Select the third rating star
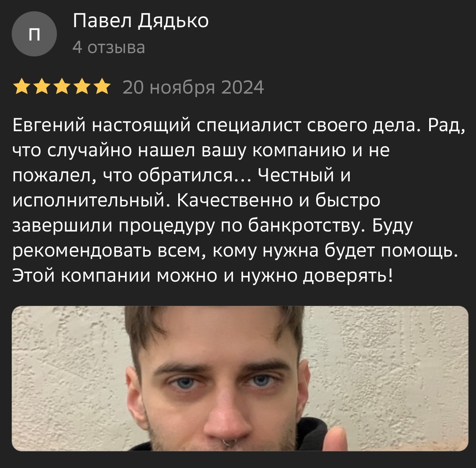476x468 pixels. pos(62,86)
